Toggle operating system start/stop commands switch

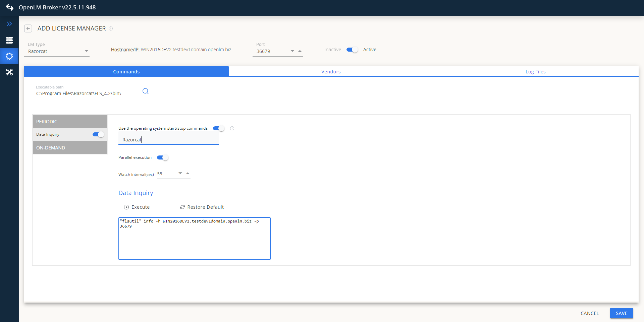218,128
